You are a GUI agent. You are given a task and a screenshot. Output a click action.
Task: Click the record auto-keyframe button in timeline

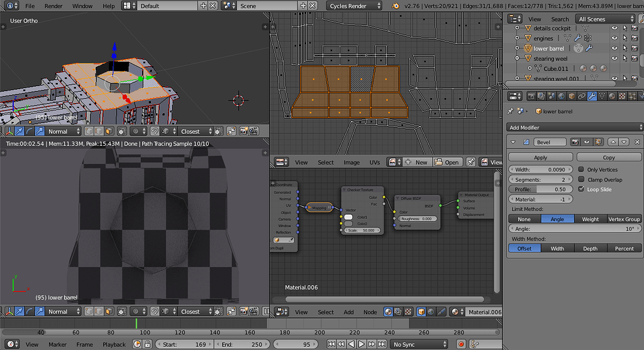[461, 344]
